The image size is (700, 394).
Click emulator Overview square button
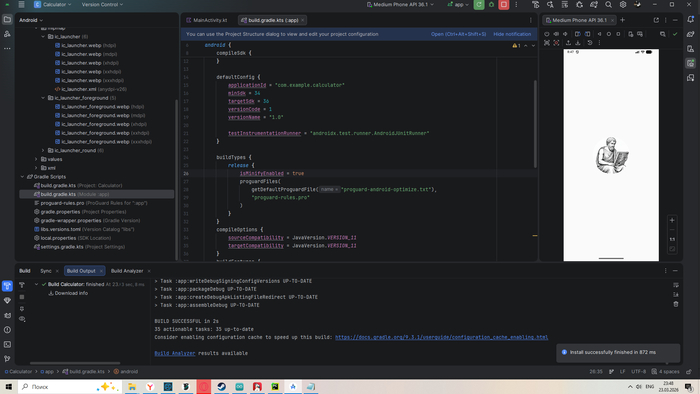coord(618,34)
